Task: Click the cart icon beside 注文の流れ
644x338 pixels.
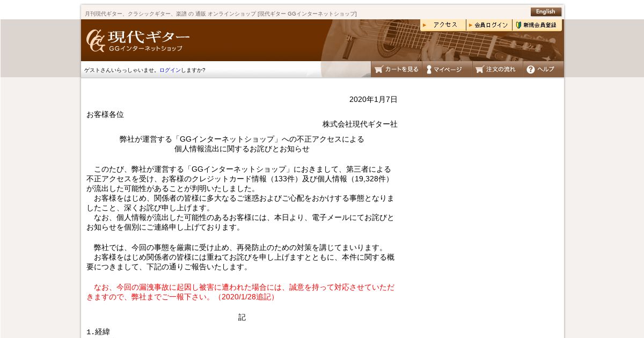Action: 480,69
